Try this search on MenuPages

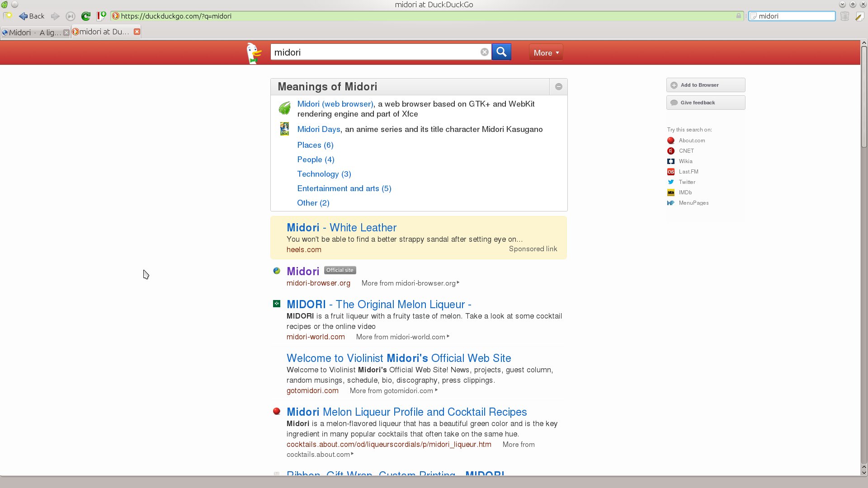[x=688, y=203]
